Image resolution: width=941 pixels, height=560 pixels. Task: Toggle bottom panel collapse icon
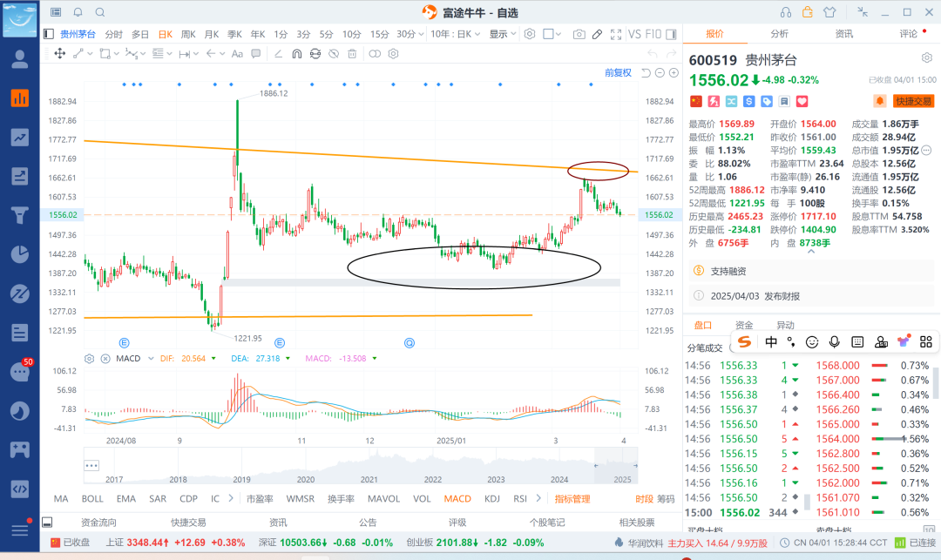[47, 523]
